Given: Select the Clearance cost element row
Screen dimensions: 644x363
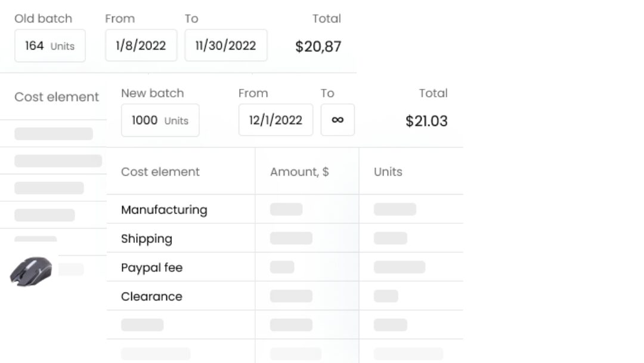Looking at the screenshot, I should (284, 296).
